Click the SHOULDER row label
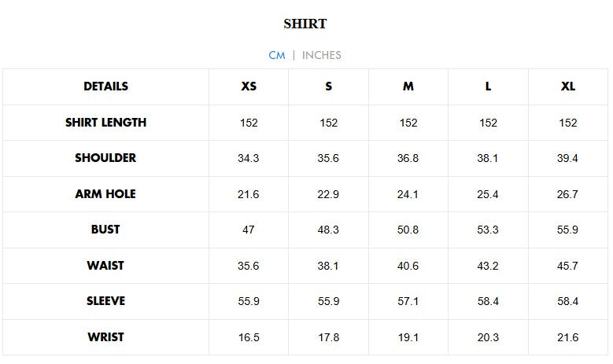The image size is (613, 364). pyautogui.click(x=105, y=158)
